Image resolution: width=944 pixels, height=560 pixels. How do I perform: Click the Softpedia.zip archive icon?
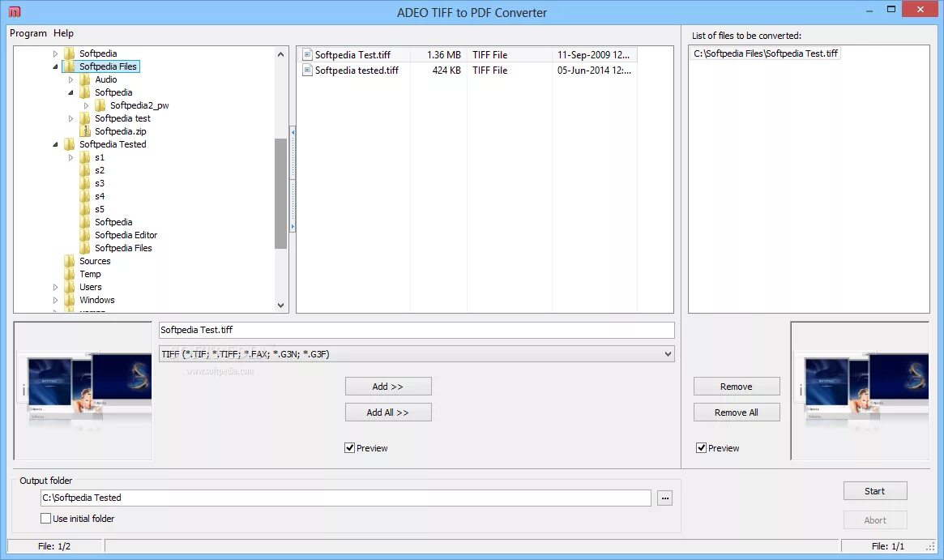coord(85,131)
